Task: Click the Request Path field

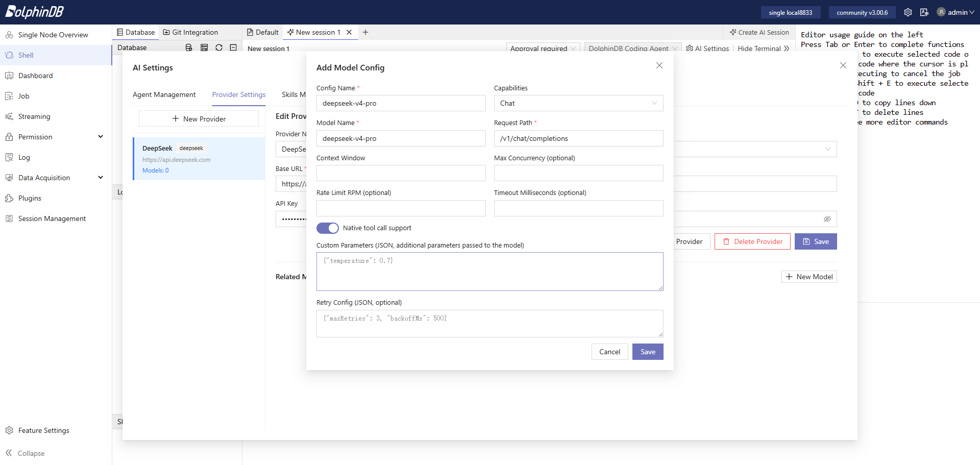Action: point(579,138)
